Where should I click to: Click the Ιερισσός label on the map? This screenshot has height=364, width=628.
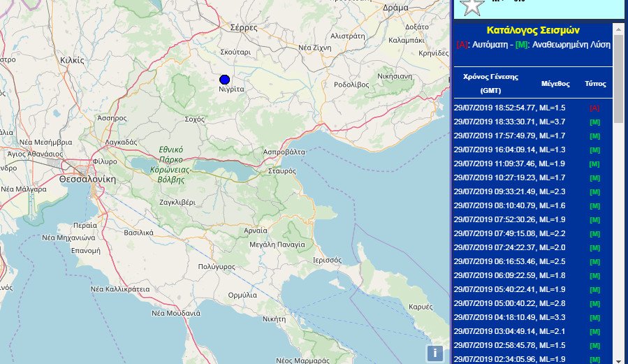(x=327, y=261)
